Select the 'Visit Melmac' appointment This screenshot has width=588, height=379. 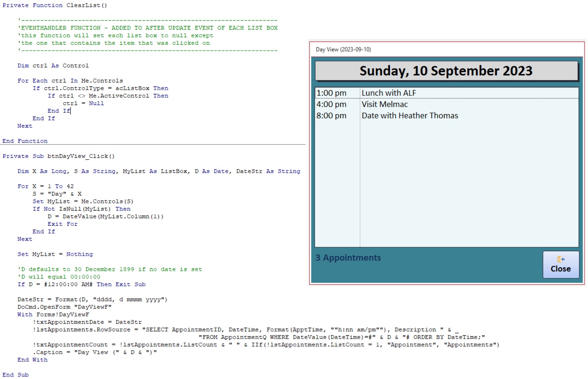pyautogui.click(x=385, y=104)
